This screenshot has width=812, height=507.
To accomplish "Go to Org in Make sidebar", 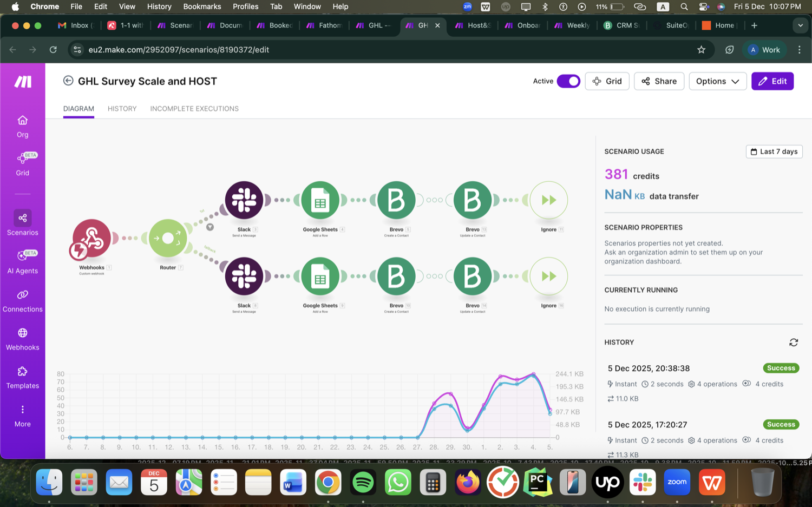I will coord(23,127).
